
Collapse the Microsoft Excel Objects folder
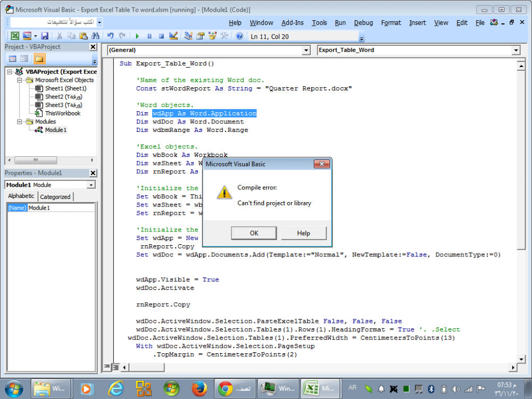(20, 80)
